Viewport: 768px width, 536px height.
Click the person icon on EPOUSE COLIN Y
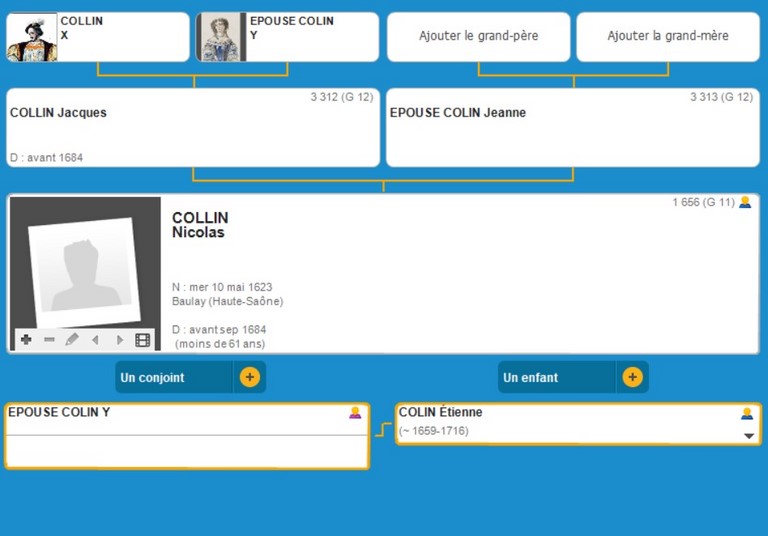point(355,412)
